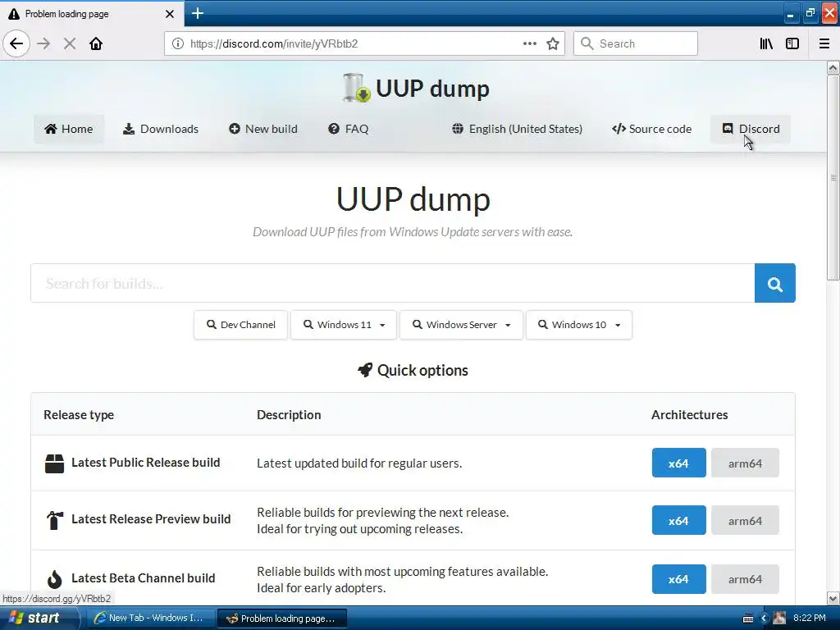840x630 pixels.
Task: Click the 8:22 PM taskbar clock
Action: (x=810, y=618)
